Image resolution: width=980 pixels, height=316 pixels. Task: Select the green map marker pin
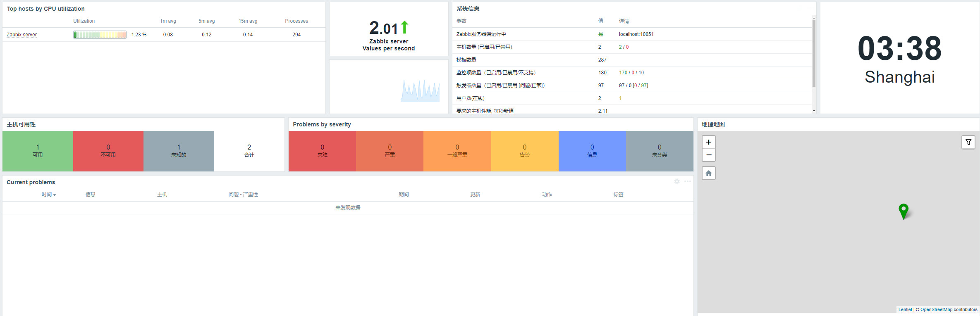coord(904,211)
